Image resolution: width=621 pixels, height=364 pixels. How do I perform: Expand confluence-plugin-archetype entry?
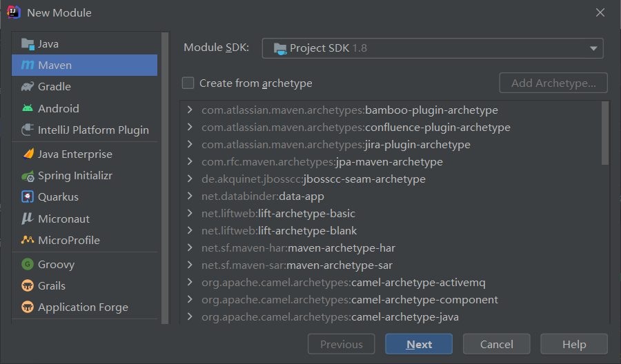[190, 127]
